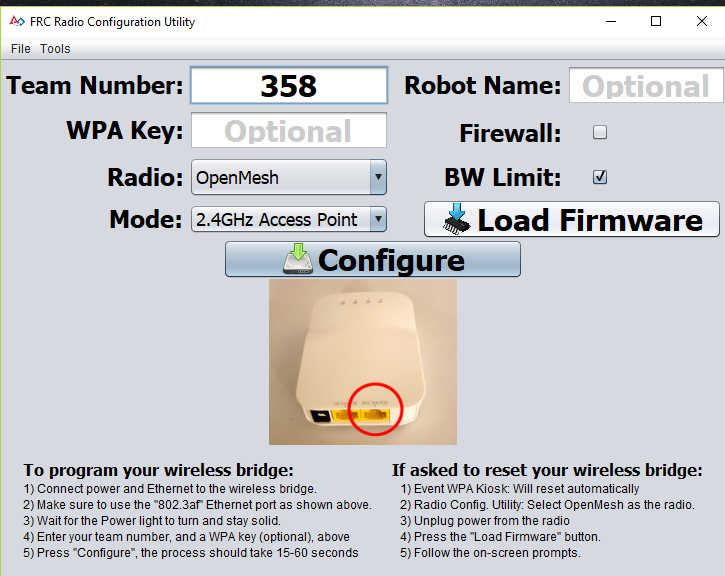Image resolution: width=725 pixels, height=576 pixels.
Task: Click '2) Radio Config. Utility' reset step
Action: click(547, 505)
